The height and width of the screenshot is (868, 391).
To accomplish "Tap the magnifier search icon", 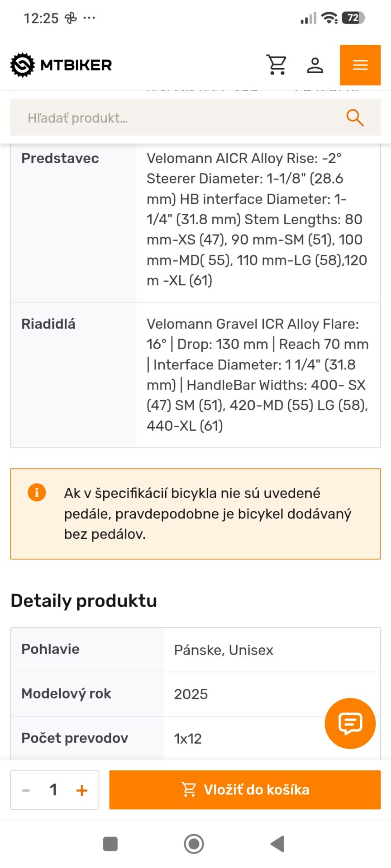I will 355,118.
